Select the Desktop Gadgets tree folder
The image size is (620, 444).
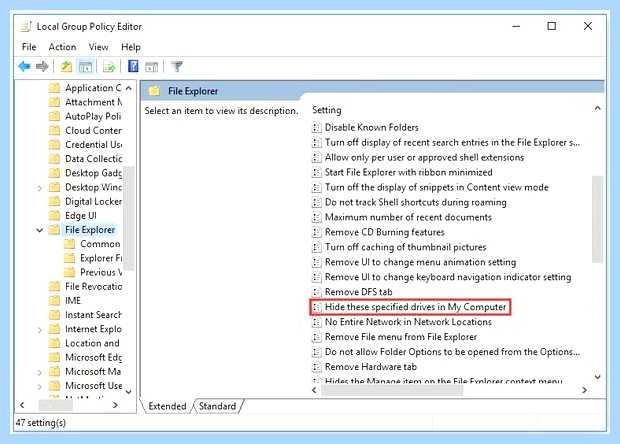coord(94,173)
